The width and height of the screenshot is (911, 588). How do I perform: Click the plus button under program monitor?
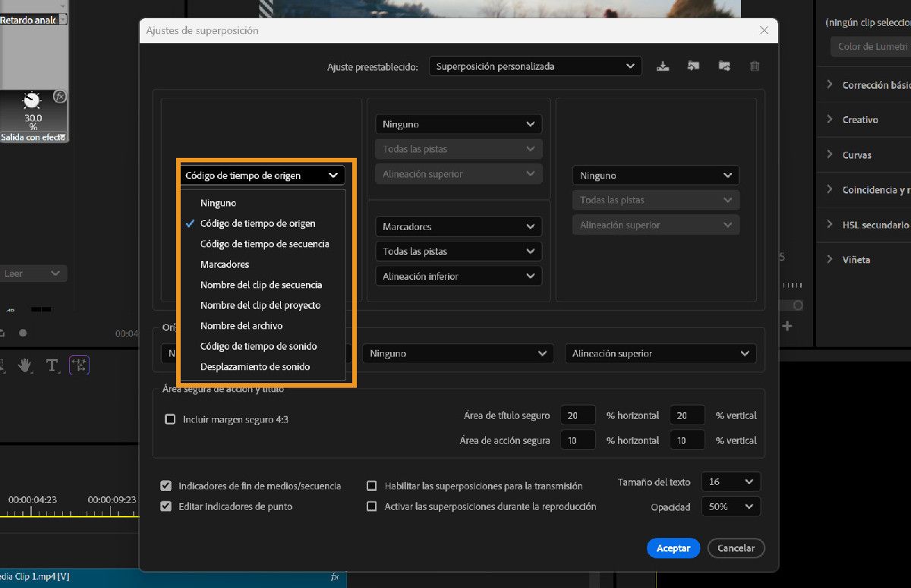787,325
